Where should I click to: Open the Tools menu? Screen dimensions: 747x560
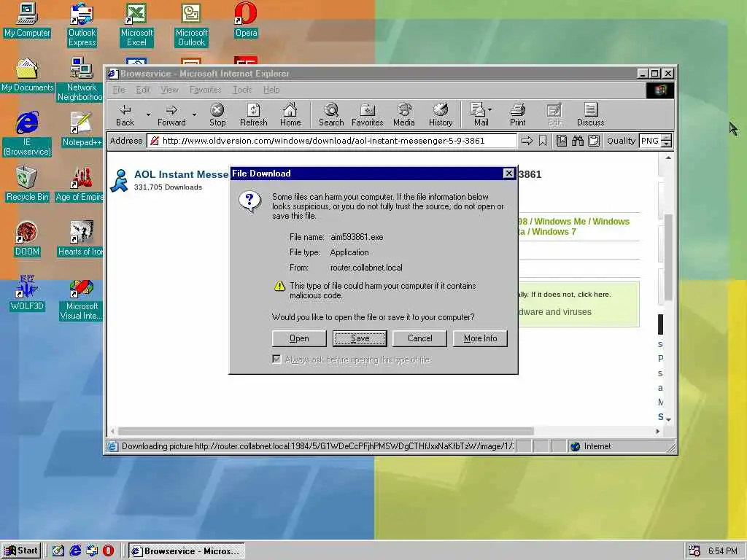242,90
